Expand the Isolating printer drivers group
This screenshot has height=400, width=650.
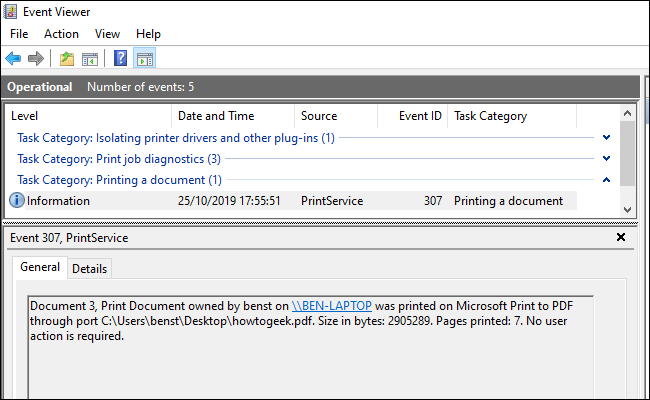[x=606, y=137]
